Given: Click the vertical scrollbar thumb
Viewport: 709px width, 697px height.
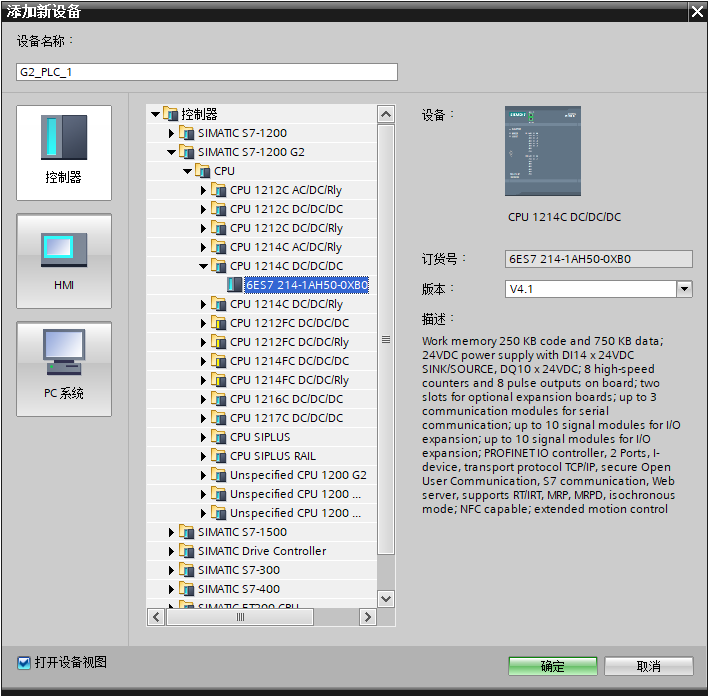Looking at the screenshot, I should (x=386, y=339).
